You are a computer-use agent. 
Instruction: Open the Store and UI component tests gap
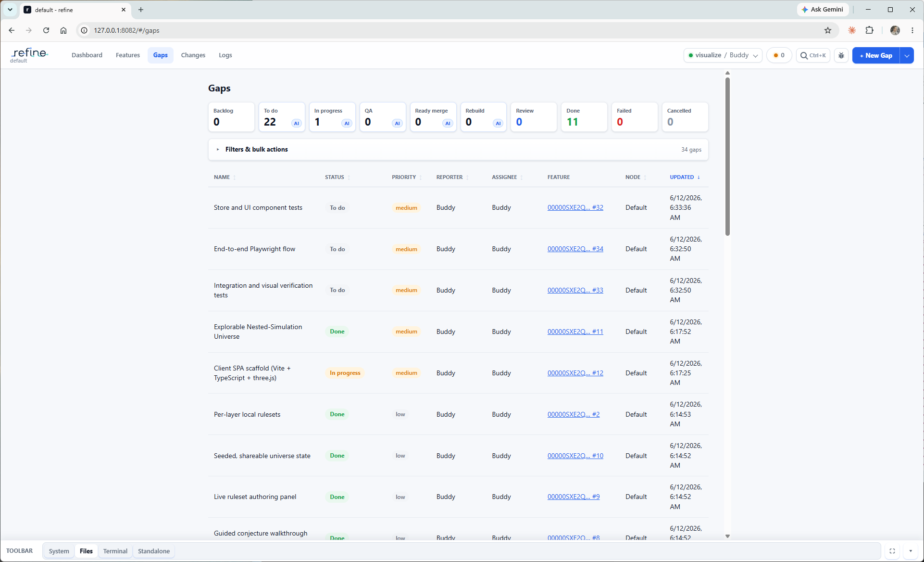[x=258, y=207]
